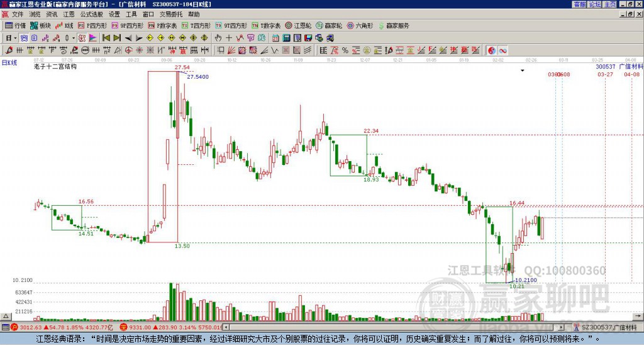Click the red pencil drawing tool
The width and height of the screenshot is (644, 345).
9,50
